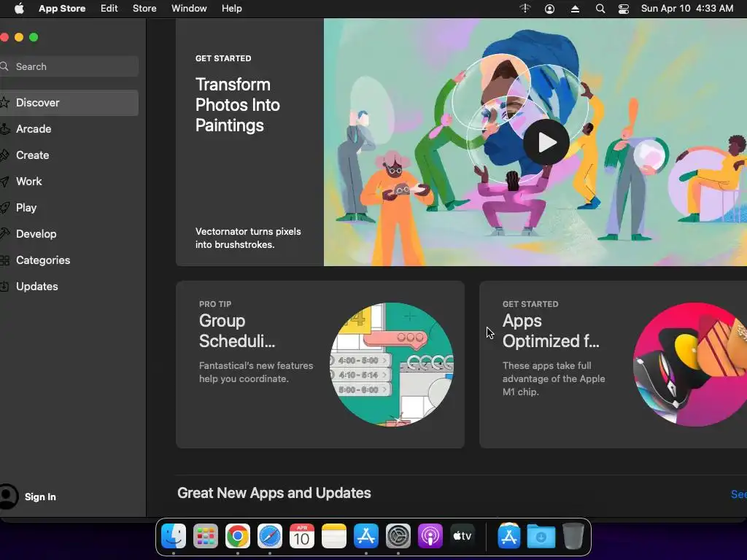The image size is (747, 560).
Task: Click the M1 apps circular artwork
Action: pyautogui.click(x=690, y=365)
